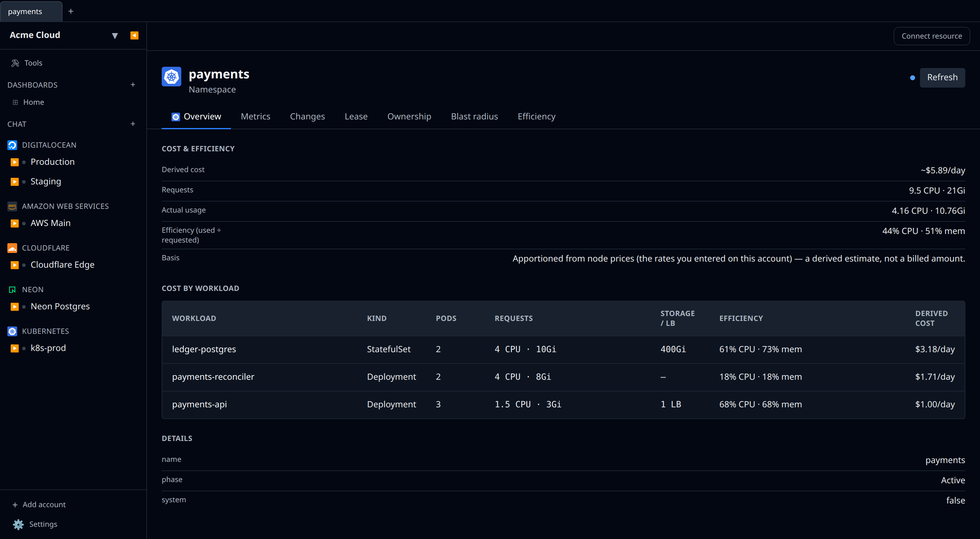Click the $3.18/day cost for ledger-postgres
This screenshot has width=980, height=539.
pos(935,349)
